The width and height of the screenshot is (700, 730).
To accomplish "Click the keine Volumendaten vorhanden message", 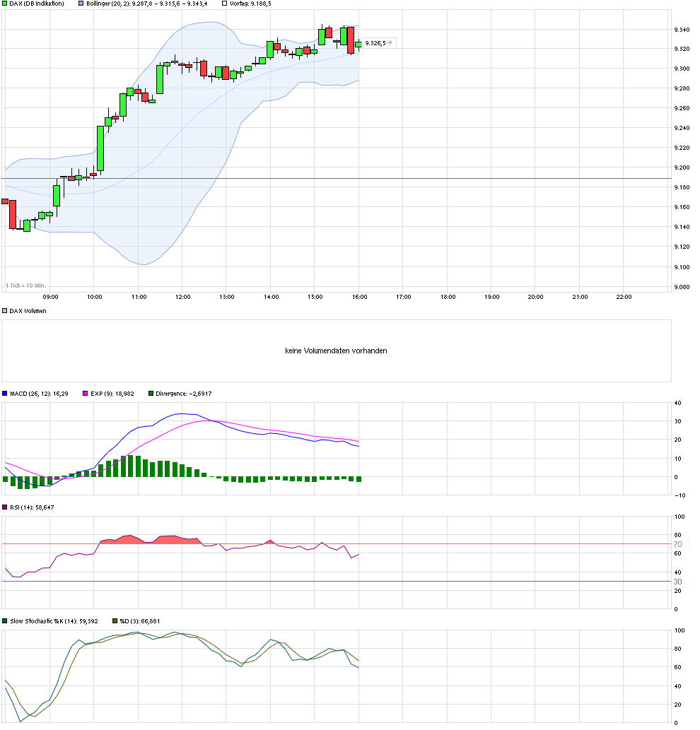I will [336, 350].
